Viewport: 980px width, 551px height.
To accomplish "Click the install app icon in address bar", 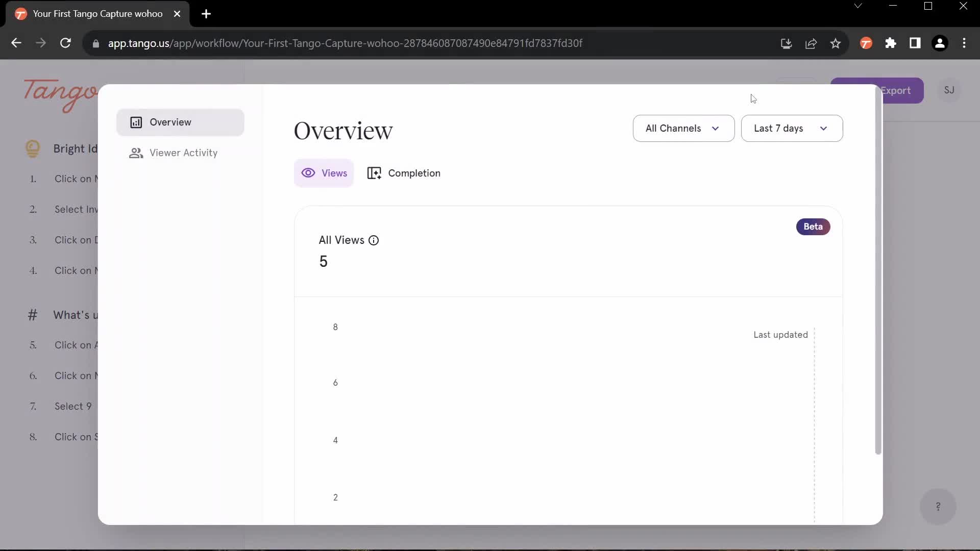I will point(786,43).
